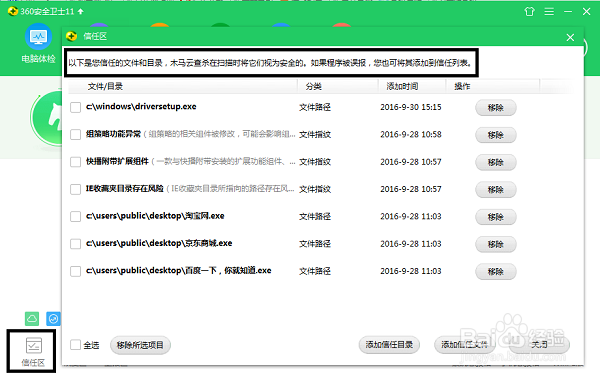Screen dimensions: 600x378
Task: Click 移除 for IE收藏夹目录存在风险
Action: tap(496, 190)
